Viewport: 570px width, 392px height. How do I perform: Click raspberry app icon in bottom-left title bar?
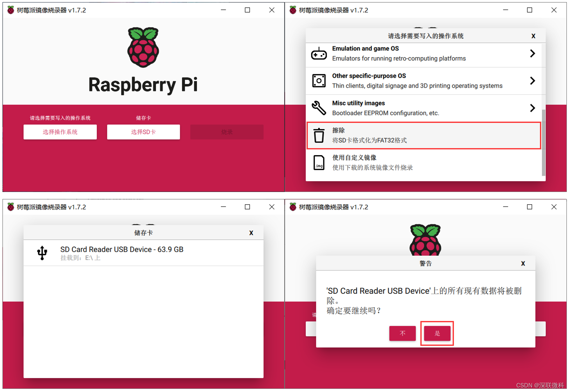pyautogui.click(x=11, y=207)
